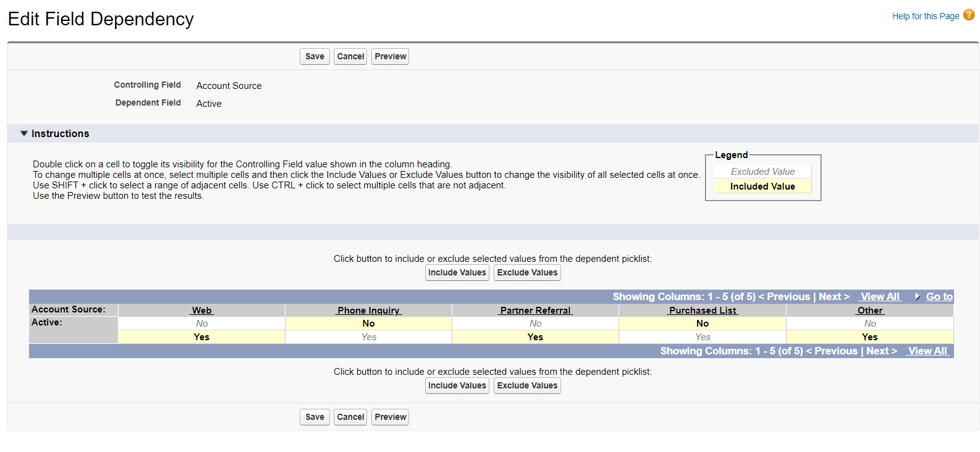Click the top Save button

[315, 56]
